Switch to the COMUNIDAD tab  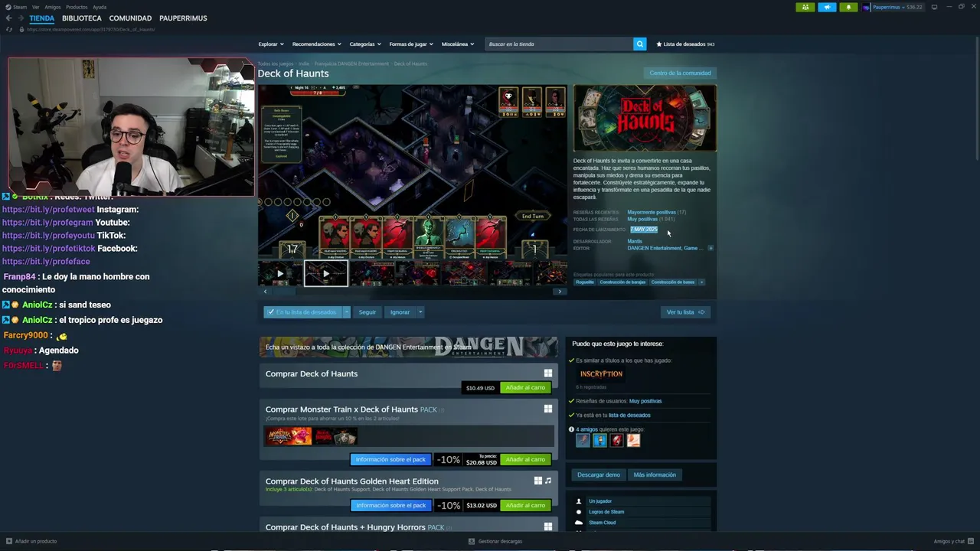(130, 18)
